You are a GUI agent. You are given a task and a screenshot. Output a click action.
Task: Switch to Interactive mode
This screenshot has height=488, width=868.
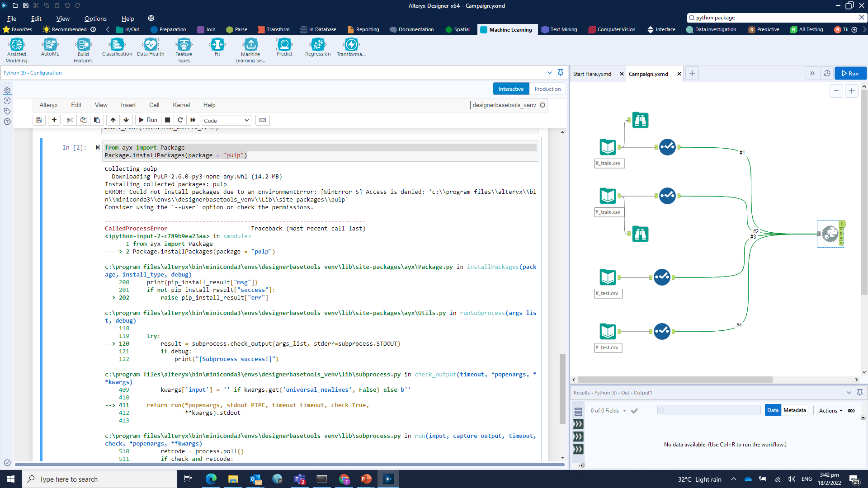pyautogui.click(x=511, y=89)
